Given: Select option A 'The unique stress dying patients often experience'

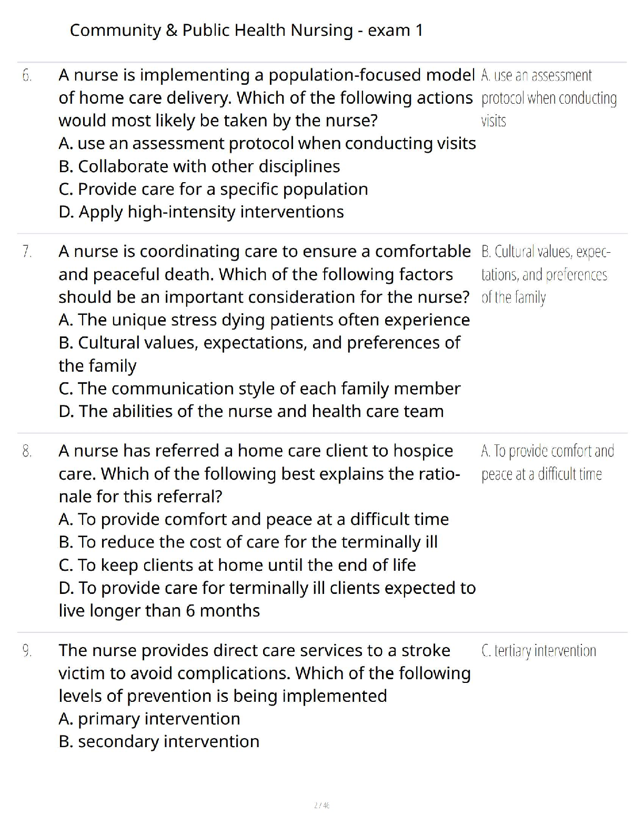Looking at the screenshot, I should click(264, 320).
